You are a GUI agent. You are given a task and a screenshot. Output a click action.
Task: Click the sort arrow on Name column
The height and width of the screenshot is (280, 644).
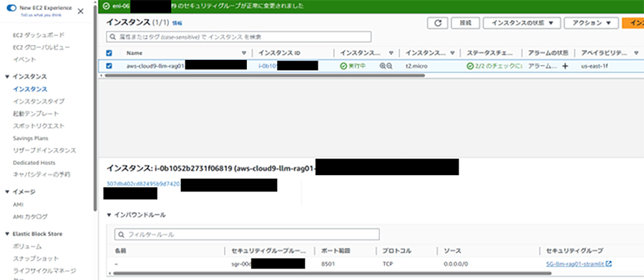pyautogui.click(x=244, y=53)
